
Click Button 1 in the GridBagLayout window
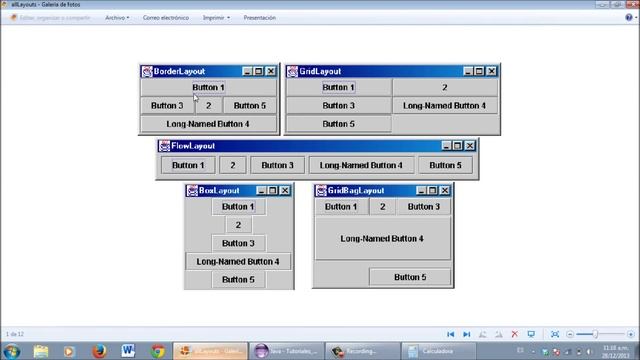(x=341, y=207)
